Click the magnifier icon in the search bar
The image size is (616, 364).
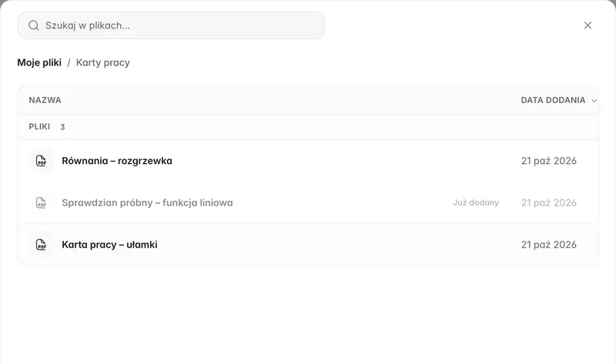tap(34, 25)
